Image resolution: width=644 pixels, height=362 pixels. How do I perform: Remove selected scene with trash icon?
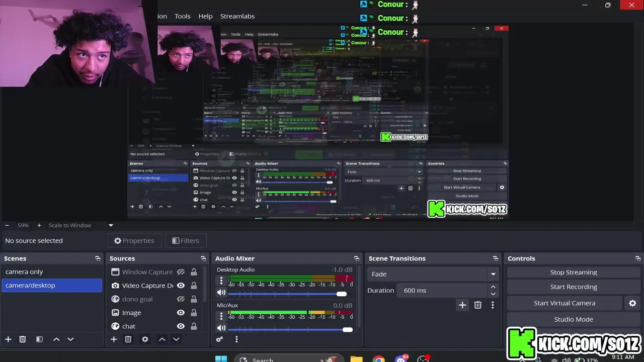[22, 339]
